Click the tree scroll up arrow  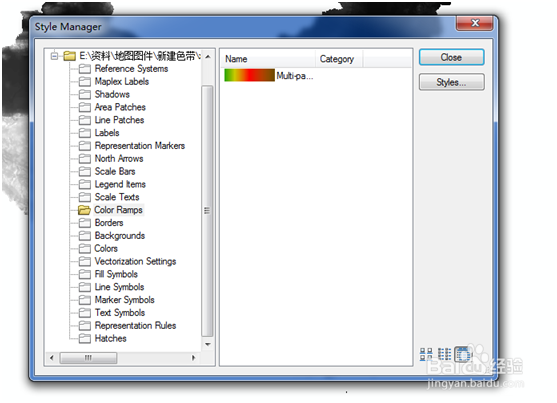(208, 57)
